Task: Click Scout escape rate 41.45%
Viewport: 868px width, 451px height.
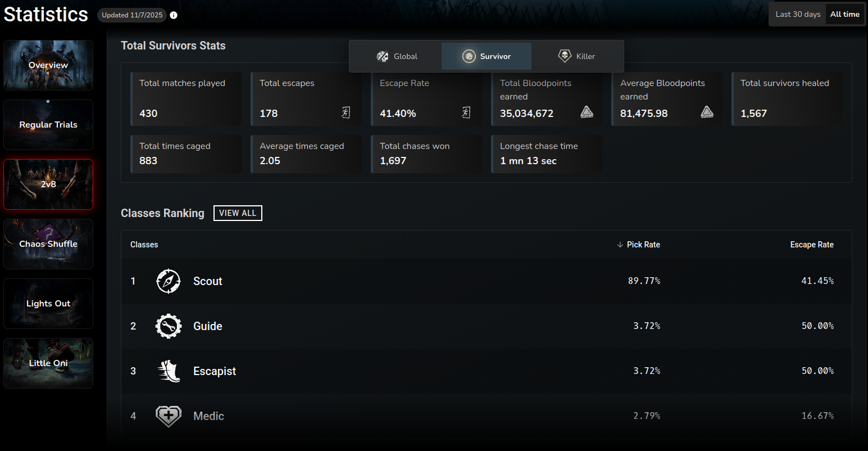Action: click(817, 281)
